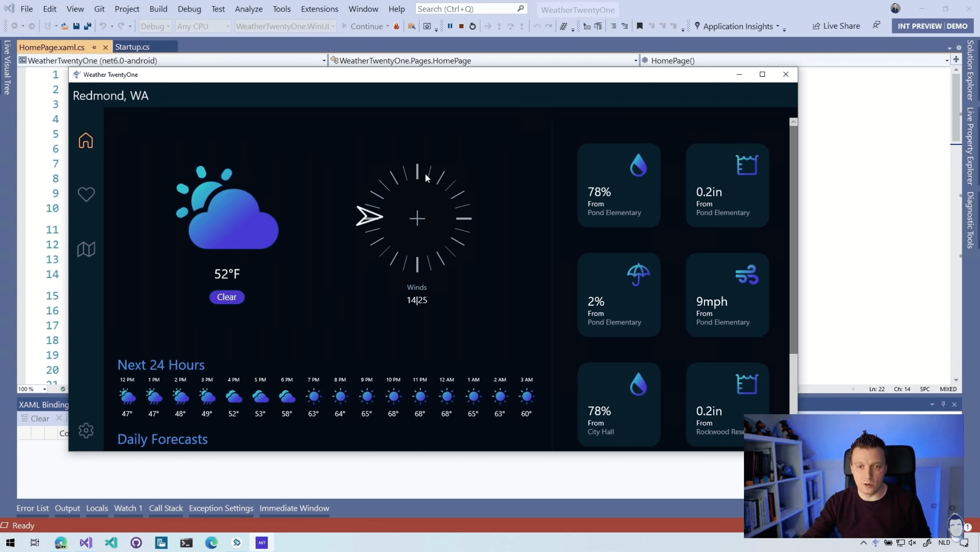The height and width of the screenshot is (552, 980).
Task: Open the Extensions menu
Action: pos(319,9)
